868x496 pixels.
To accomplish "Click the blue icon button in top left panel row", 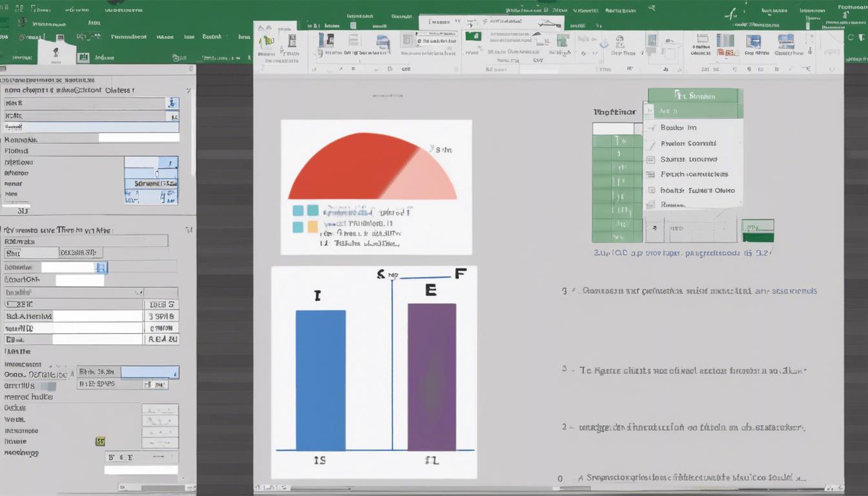I will 172,103.
